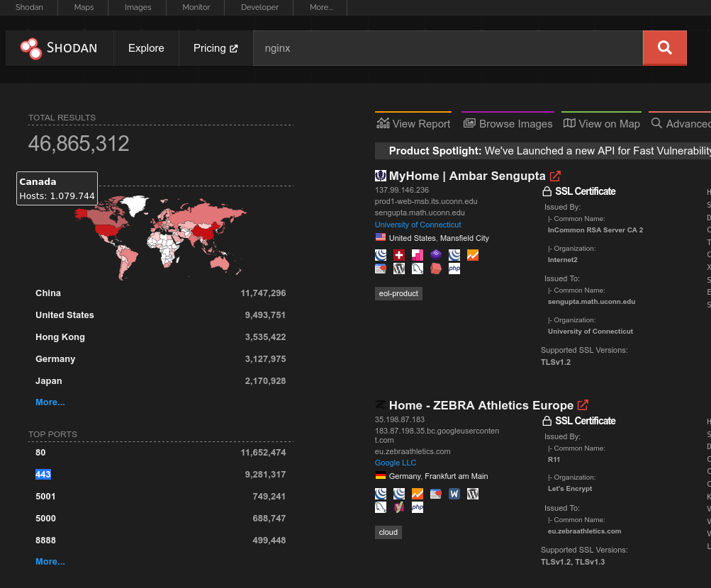Image resolution: width=711 pixels, height=588 pixels.
Task: Click the Product Spotlight banner
Action: pyautogui.click(x=543, y=151)
